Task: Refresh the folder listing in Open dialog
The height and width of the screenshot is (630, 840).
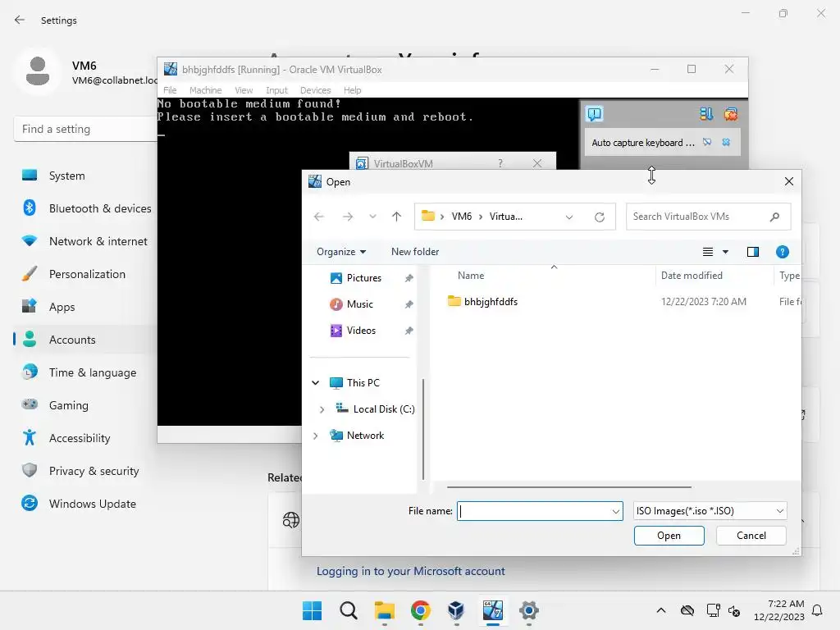Action: pos(600,217)
